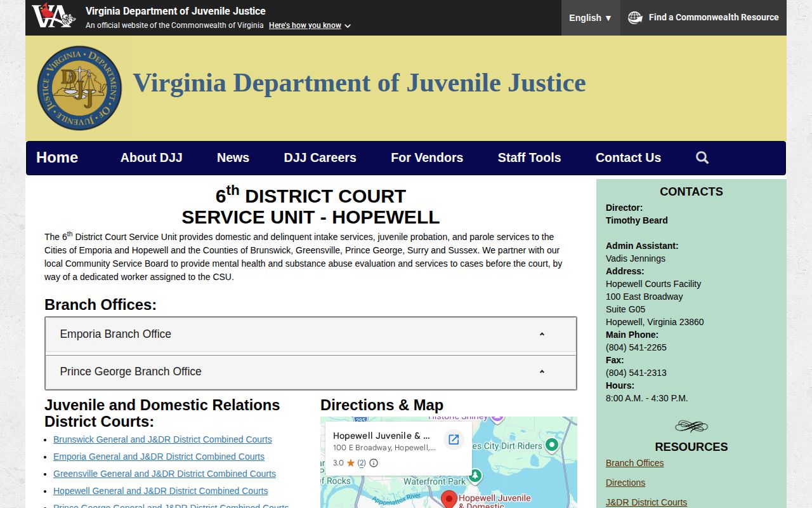Click the globe icon beside Find a Commonwealth Resource
812x508 pixels.
[x=635, y=17]
